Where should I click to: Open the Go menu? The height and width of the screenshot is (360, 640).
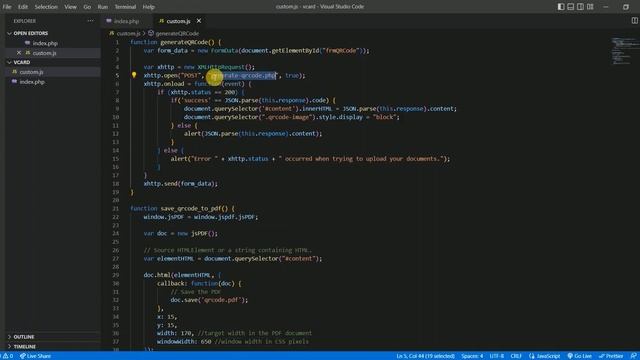pyautogui.click(x=87, y=7)
